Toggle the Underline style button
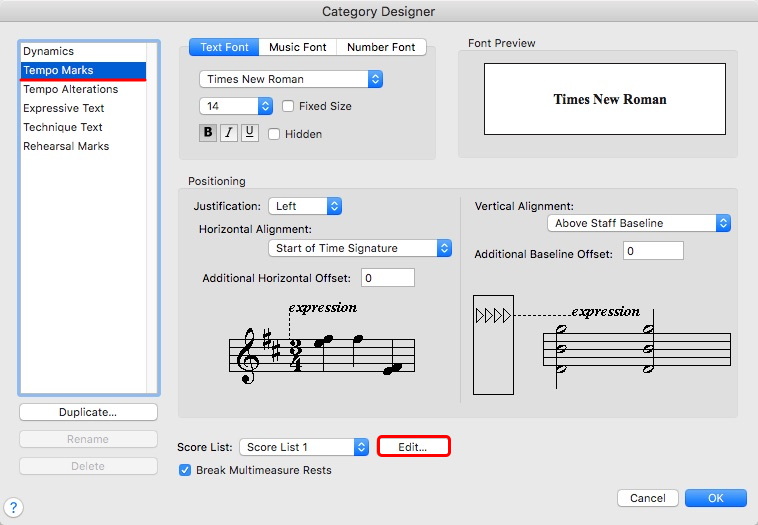The width and height of the screenshot is (758, 525). point(249,133)
